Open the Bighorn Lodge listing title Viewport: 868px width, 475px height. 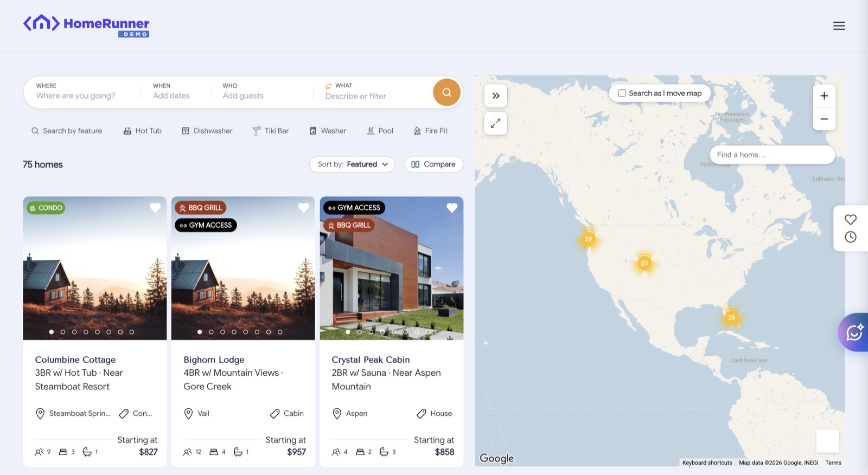coord(214,360)
